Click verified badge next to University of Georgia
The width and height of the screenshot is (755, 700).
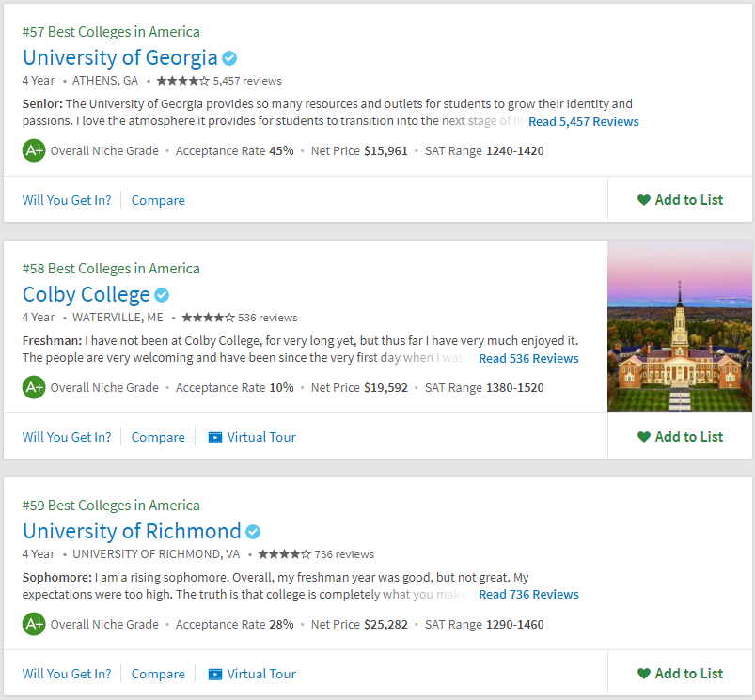pyautogui.click(x=229, y=58)
